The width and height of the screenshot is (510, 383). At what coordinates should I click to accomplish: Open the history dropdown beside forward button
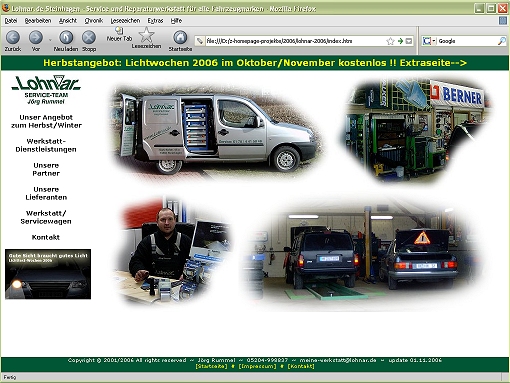[50, 40]
